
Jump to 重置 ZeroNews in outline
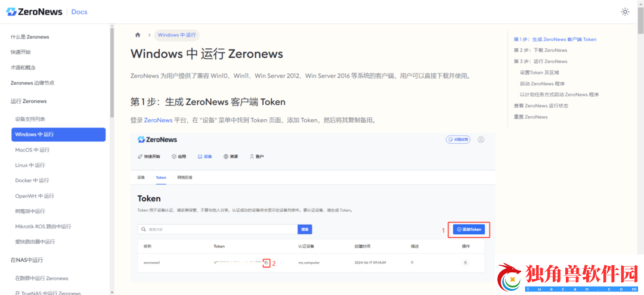coord(530,117)
